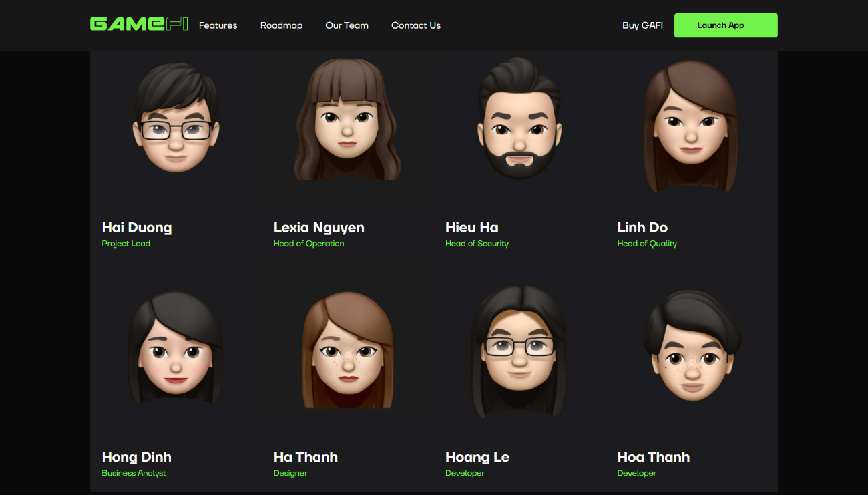
Task: Click Hoa Thanh's avatar image
Action: click(x=691, y=347)
